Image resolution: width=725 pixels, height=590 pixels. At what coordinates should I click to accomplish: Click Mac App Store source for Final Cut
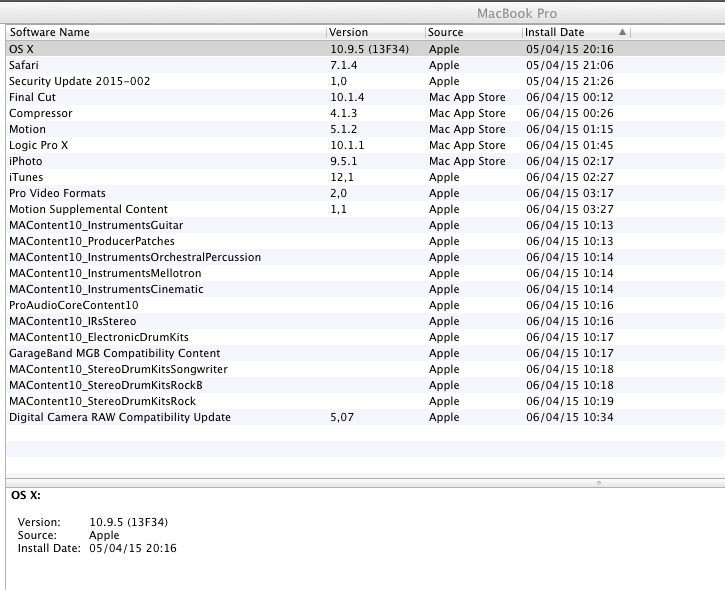click(x=467, y=97)
